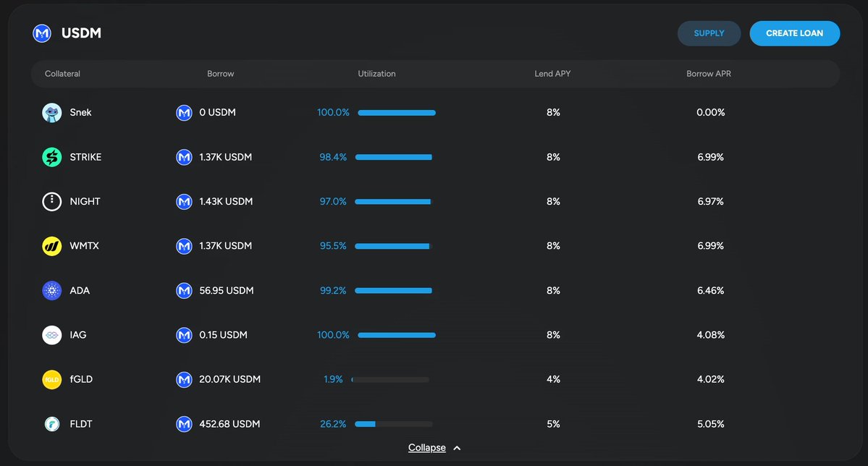Click the 97.0% utilization value
Screen dimensions: 868x466
point(333,201)
